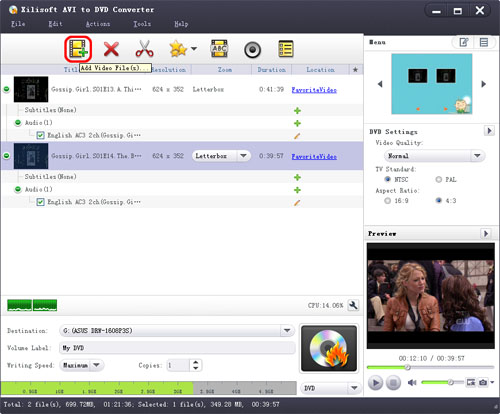
Task: Click the star column header
Action: [355, 70]
